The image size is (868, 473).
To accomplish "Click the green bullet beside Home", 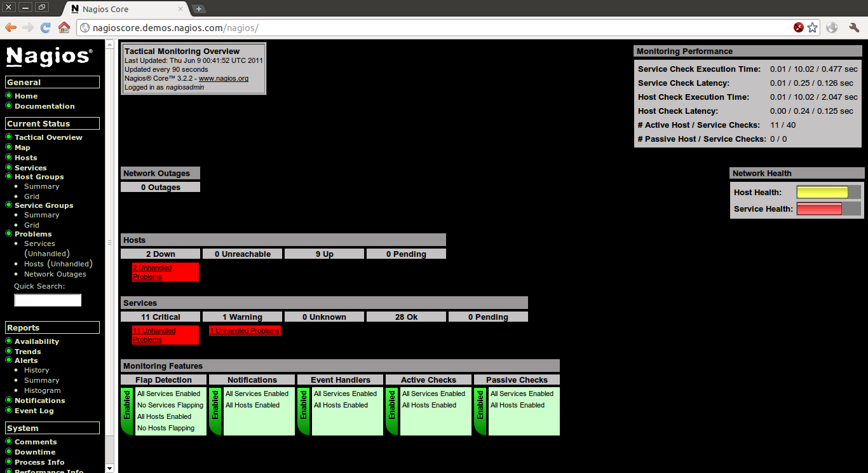I will click(x=9, y=95).
